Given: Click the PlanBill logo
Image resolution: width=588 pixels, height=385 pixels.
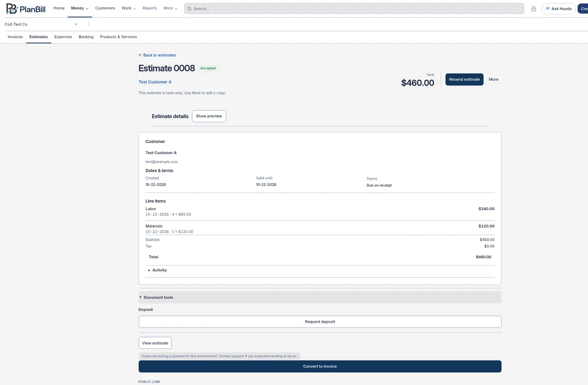Looking at the screenshot, I should pos(26,8).
